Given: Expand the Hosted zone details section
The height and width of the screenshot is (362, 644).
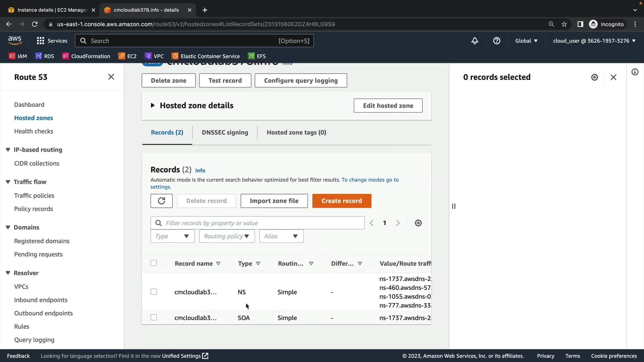Looking at the screenshot, I should point(153,106).
